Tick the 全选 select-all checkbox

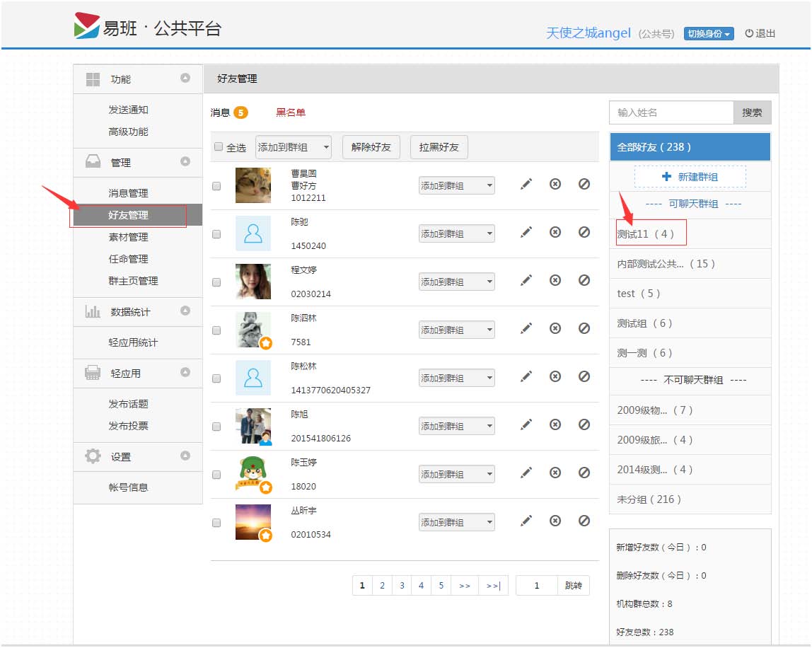[219, 147]
